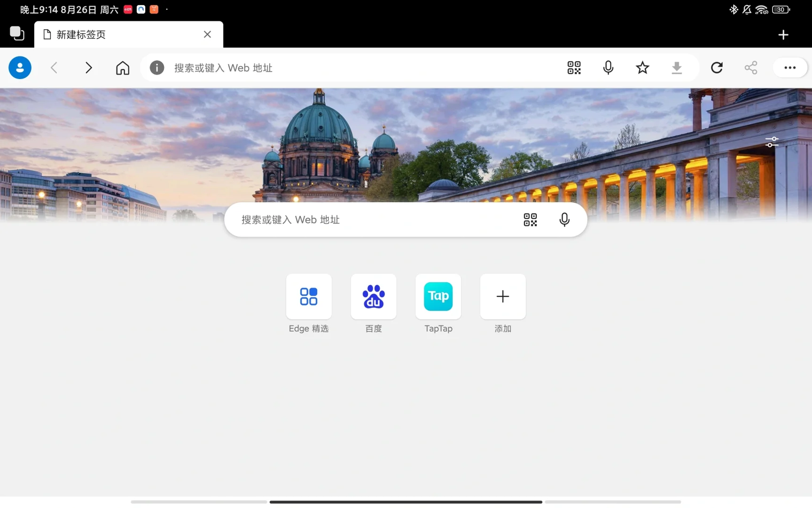Click the 添加 label text

tap(503, 329)
